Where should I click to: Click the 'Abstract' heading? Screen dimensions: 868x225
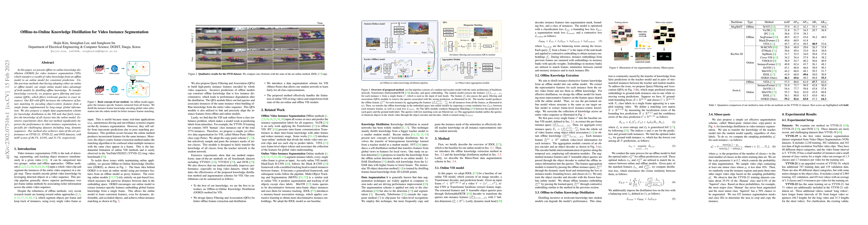click(x=48, y=62)
